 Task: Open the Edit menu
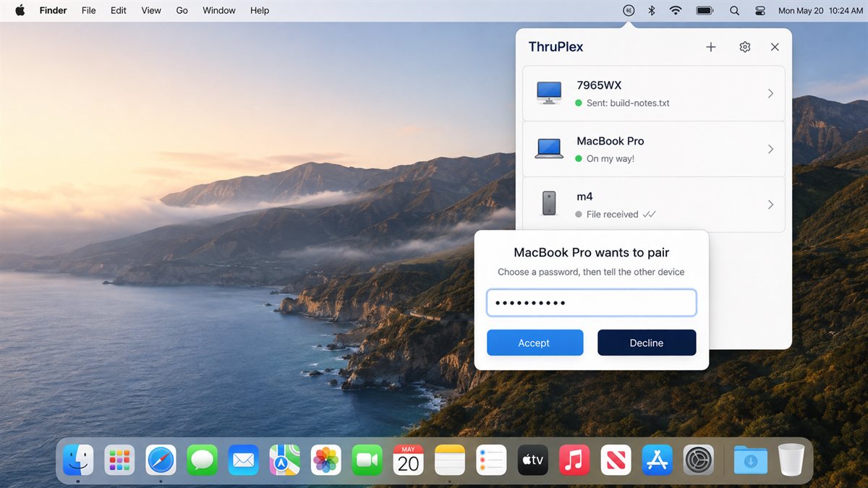119,11
